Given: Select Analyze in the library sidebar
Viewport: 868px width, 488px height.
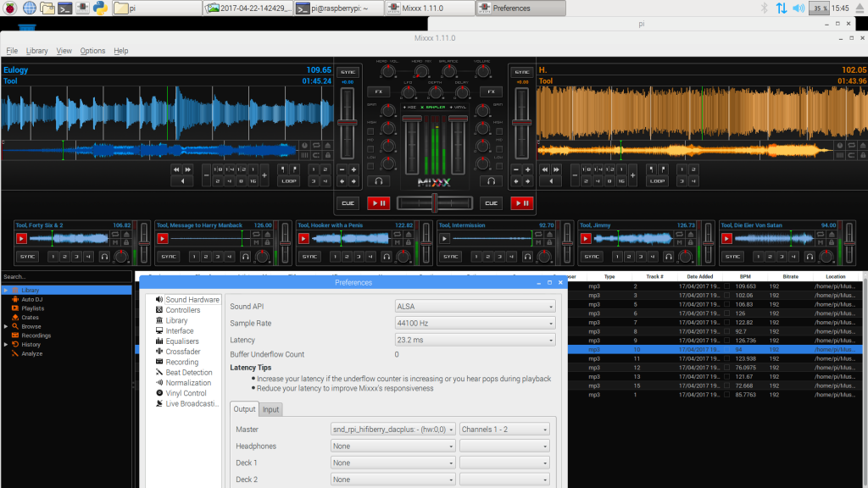Looking at the screenshot, I should pyautogui.click(x=31, y=353).
